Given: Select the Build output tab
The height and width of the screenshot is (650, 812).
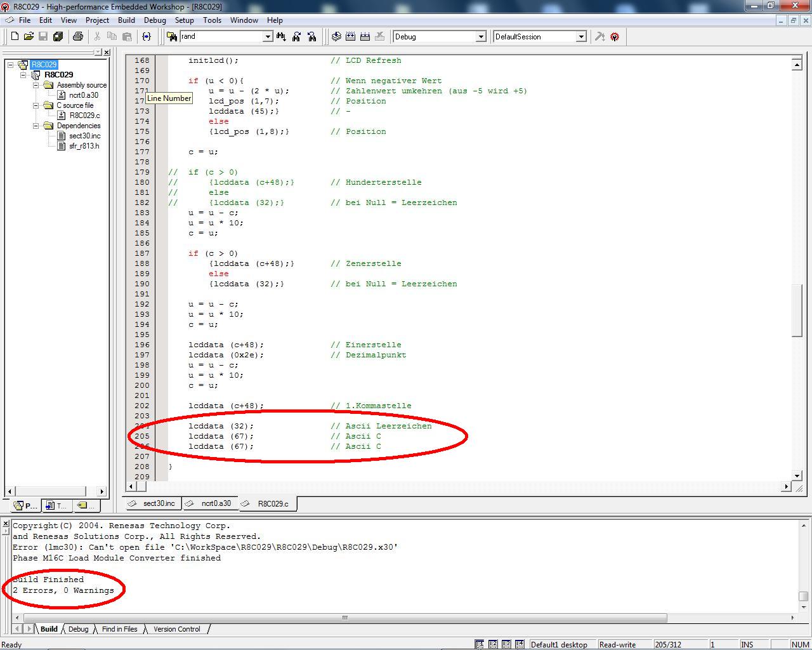Looking at the screenshot, I should 49,629.
